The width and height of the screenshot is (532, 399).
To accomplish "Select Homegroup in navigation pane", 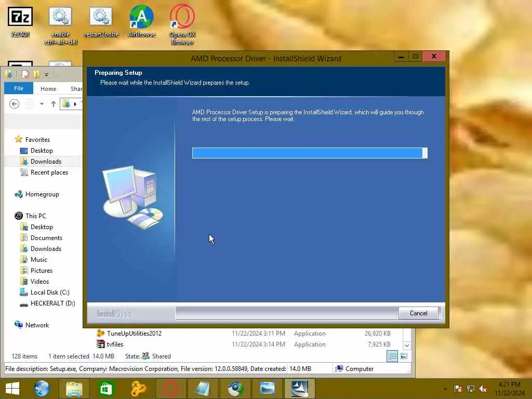I will pos(42,194).
